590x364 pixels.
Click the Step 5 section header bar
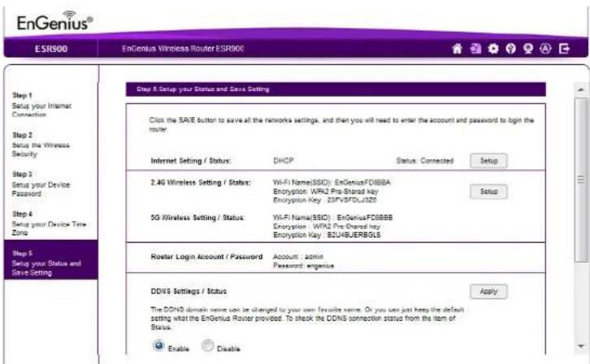point(336,89)
